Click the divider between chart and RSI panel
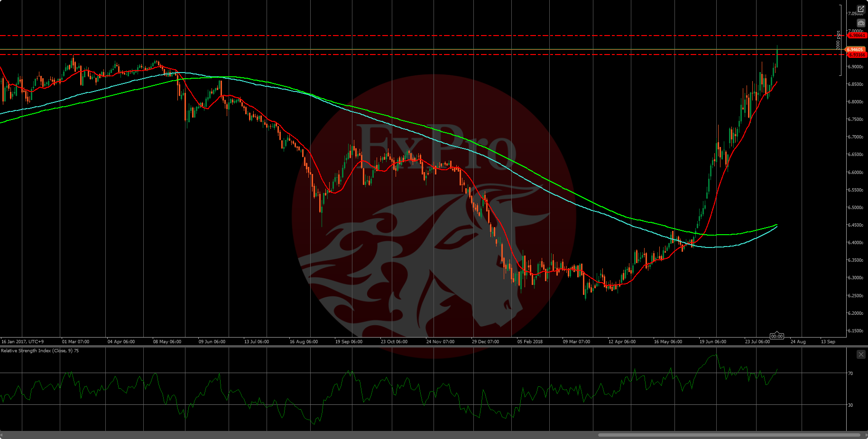 point(434,346)
